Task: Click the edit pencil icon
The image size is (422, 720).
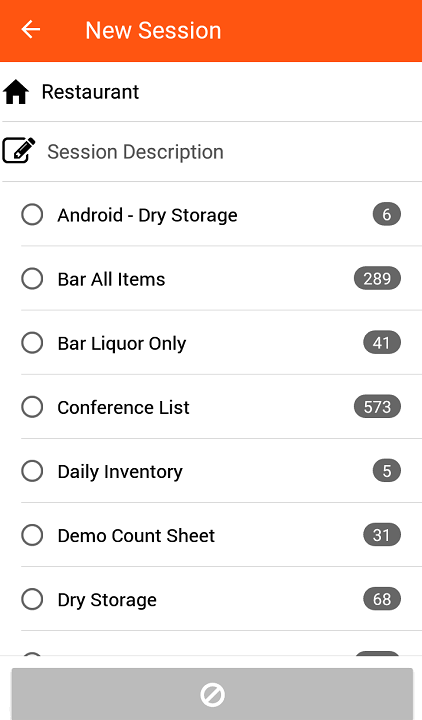Action: 19,150
